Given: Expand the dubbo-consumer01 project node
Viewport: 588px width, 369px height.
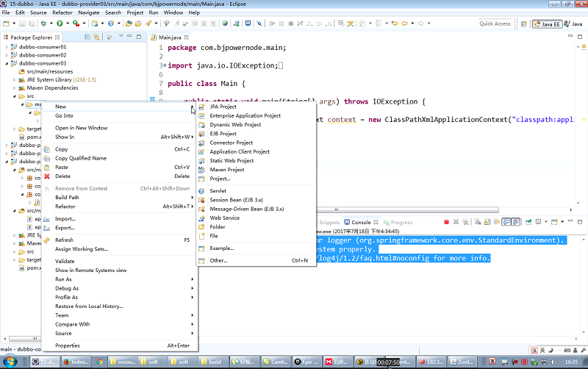Looking at the screenshot, I should pyautogui.click(x=6, y=46).
